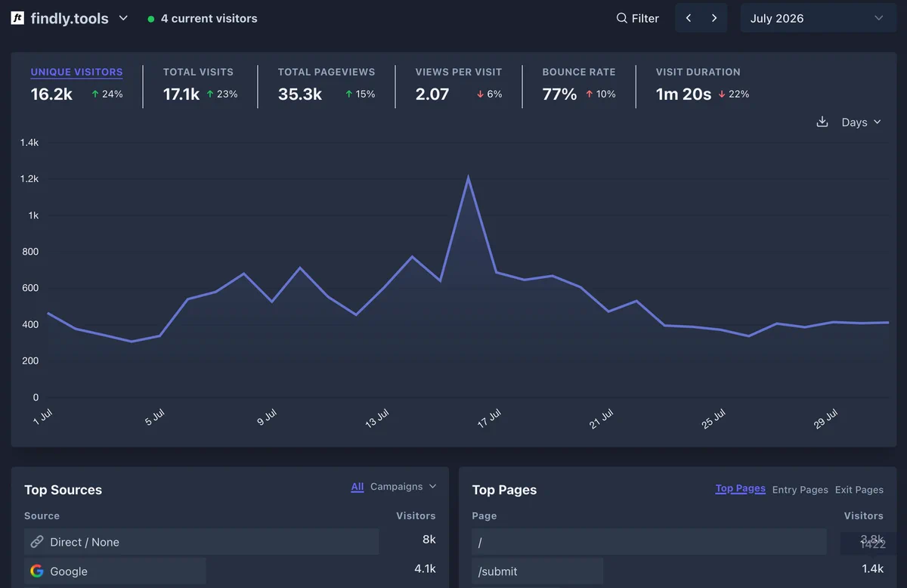Open the / page row

pyautogui.click(x=649, y=542)
